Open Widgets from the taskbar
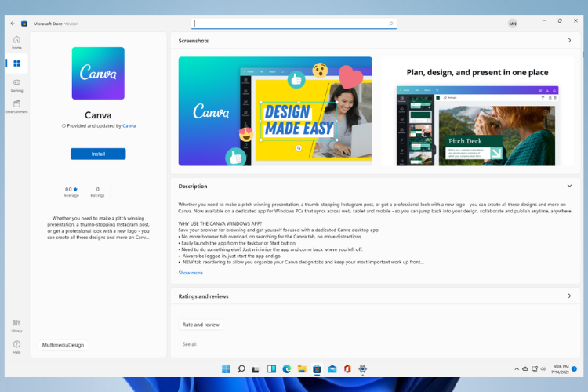 271,369
